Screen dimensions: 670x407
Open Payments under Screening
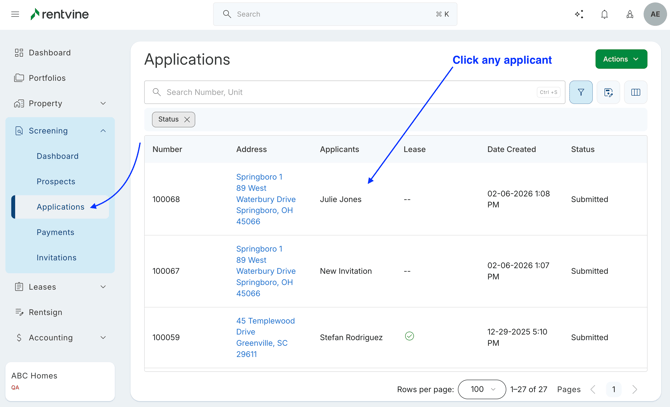(55, 232)
